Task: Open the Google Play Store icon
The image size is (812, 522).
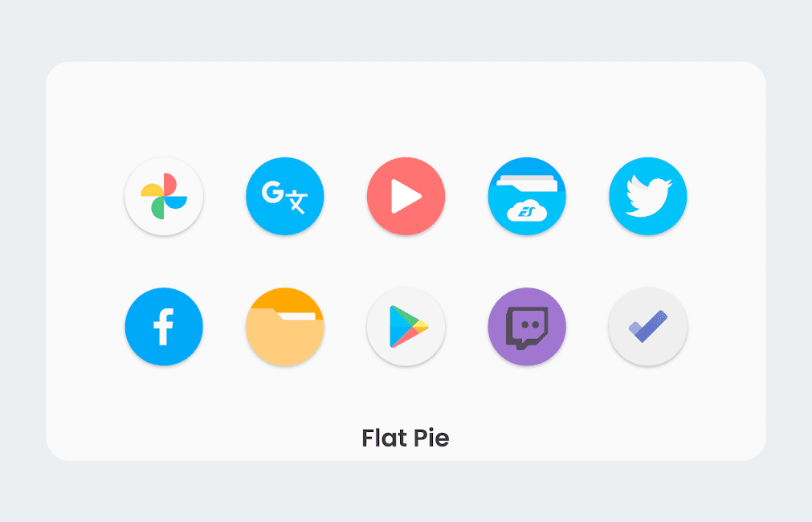Action: point(406,327)
